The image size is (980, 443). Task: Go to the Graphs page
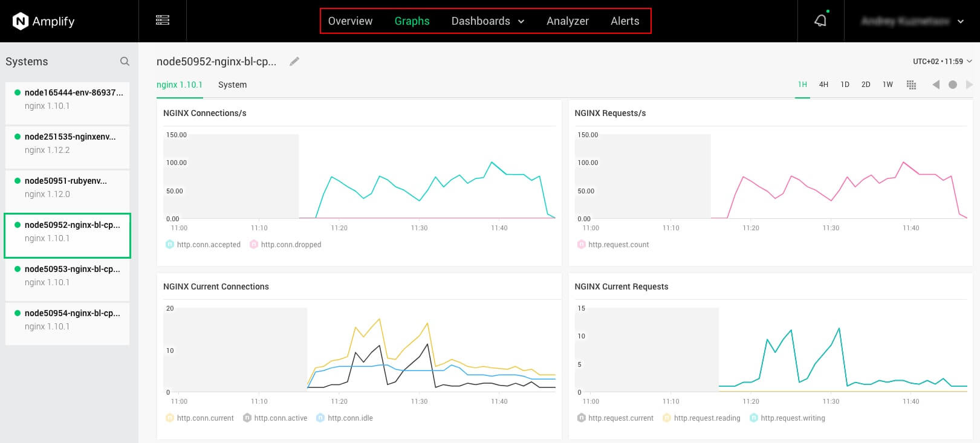(x=412, y=21)
